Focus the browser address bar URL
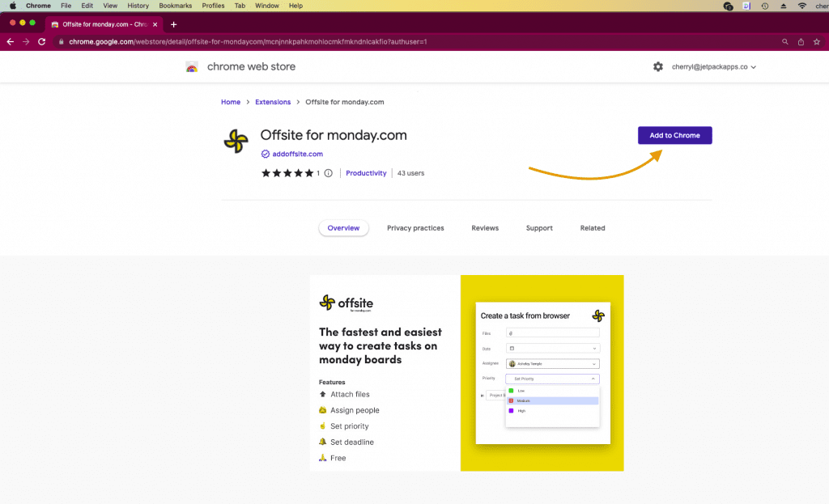This screenshot has width=829, height=504. (x=248, y=42)
